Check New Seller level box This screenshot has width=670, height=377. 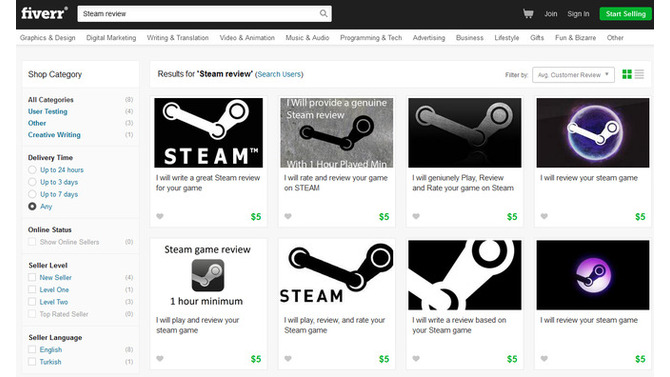[32, 277]
